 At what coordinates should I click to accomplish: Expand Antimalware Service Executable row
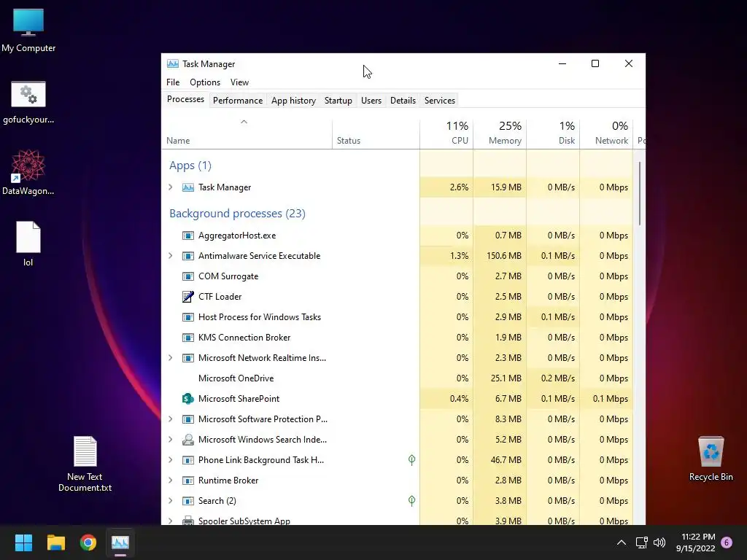point(171,256)
